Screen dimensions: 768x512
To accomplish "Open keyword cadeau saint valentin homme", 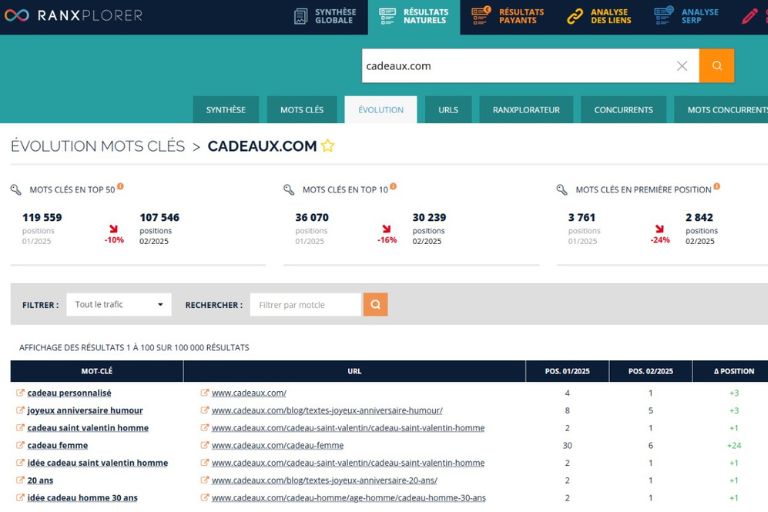I will 88,428.
